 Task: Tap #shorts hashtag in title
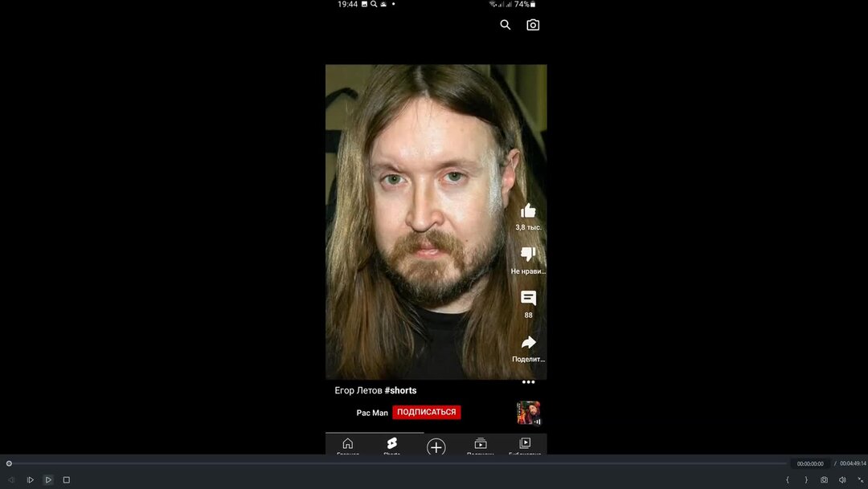click(400, 390)
